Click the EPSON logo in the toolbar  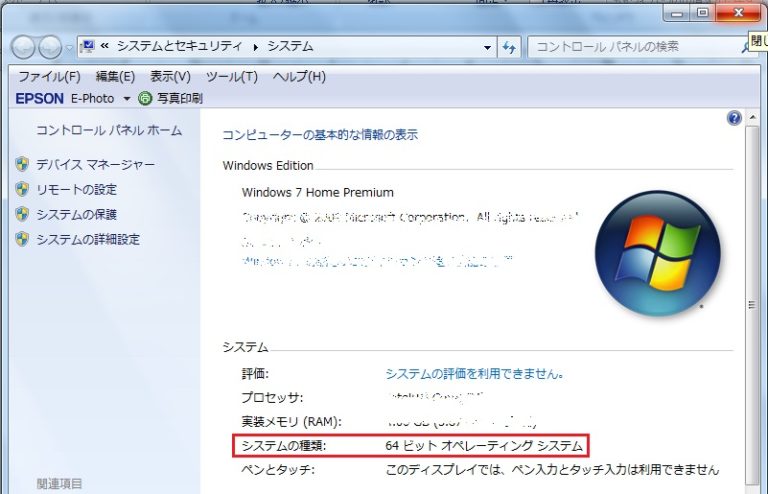[40, 98]
